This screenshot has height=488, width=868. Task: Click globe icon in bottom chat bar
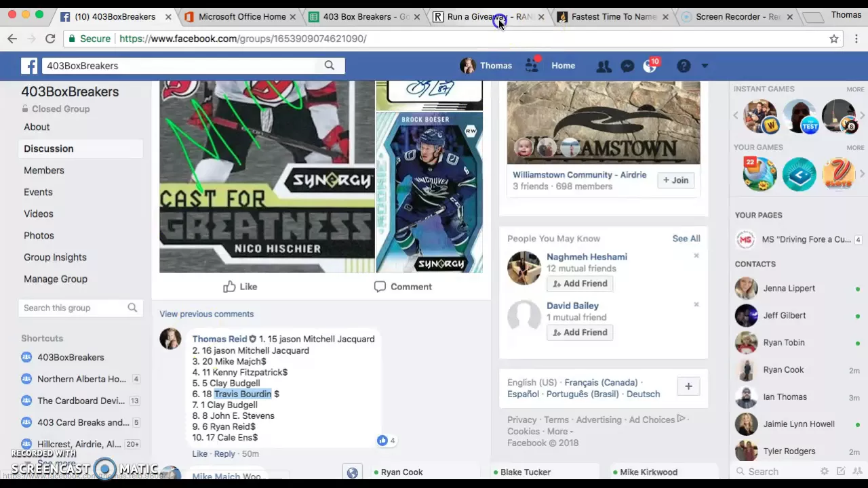tap(352, 472)
